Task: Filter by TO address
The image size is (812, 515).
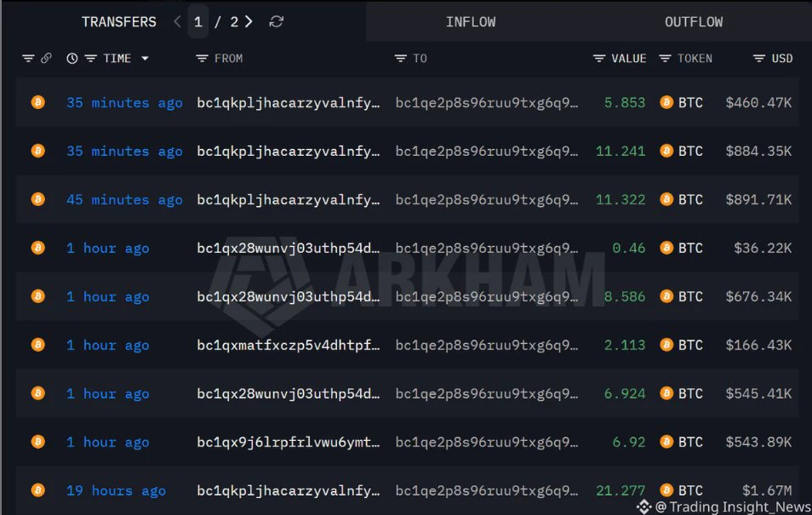Action: pyautogui.click(x=400, y=59)
